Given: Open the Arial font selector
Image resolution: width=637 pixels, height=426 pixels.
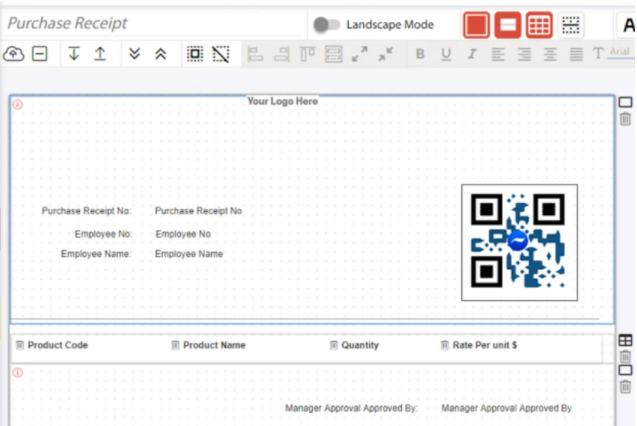Looking at the screenshot, I should point(620,52).
